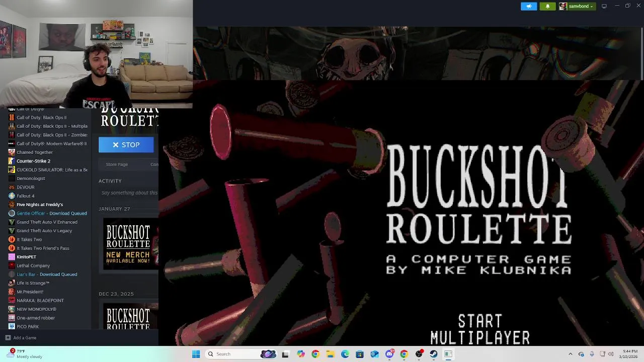Click the It Takes Two game icon

click(x=12, y=239)
